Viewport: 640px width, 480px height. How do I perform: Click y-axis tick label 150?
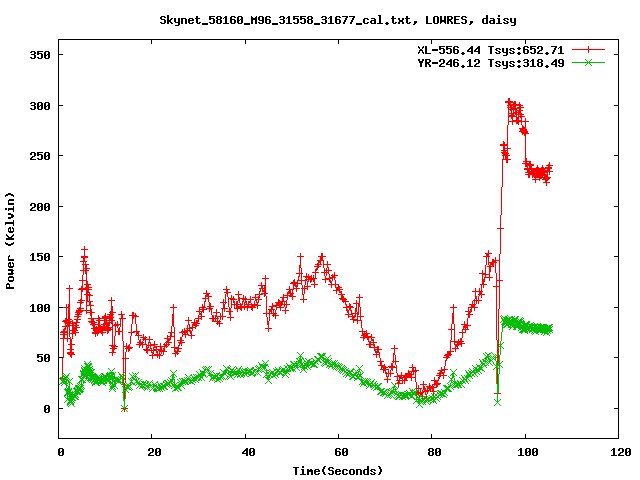(x=40, y=257)
